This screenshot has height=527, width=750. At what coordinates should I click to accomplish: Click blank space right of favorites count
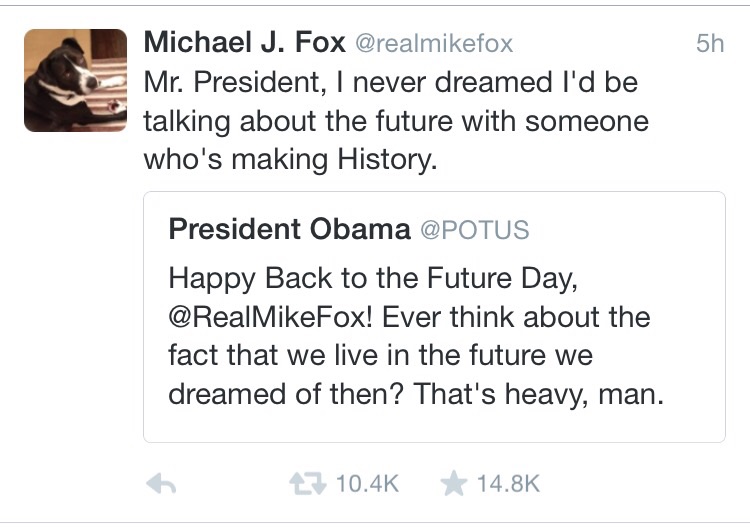point(640,484)
